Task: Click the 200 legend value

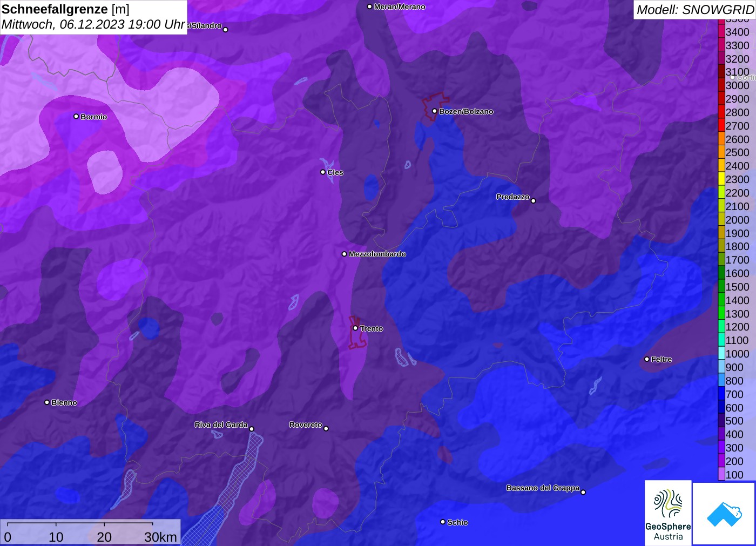Action: tap(734, 461)
